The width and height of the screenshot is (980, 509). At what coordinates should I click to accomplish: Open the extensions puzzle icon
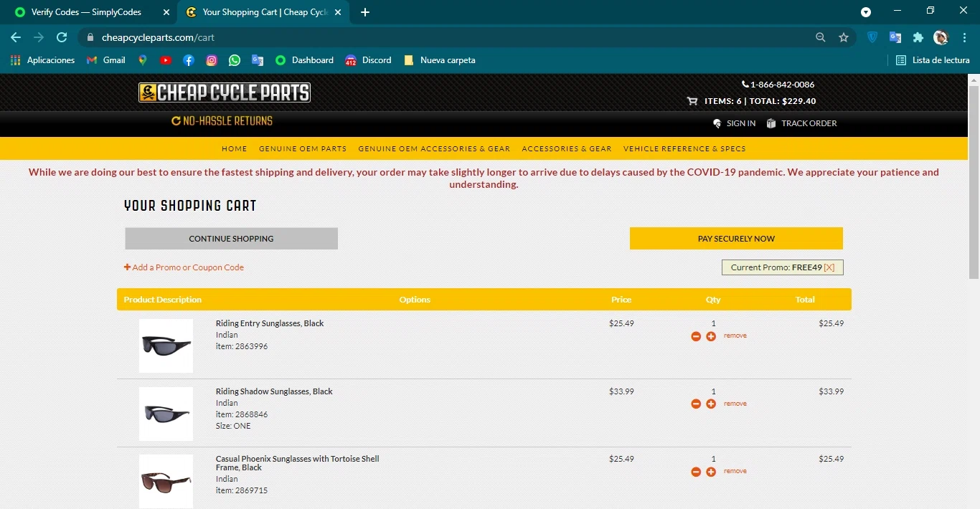918,37
